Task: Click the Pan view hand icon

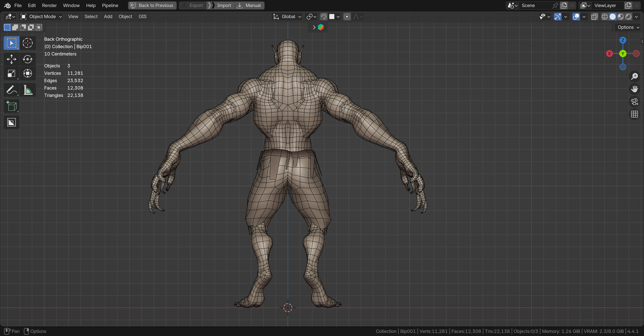Action: (634, 89)
